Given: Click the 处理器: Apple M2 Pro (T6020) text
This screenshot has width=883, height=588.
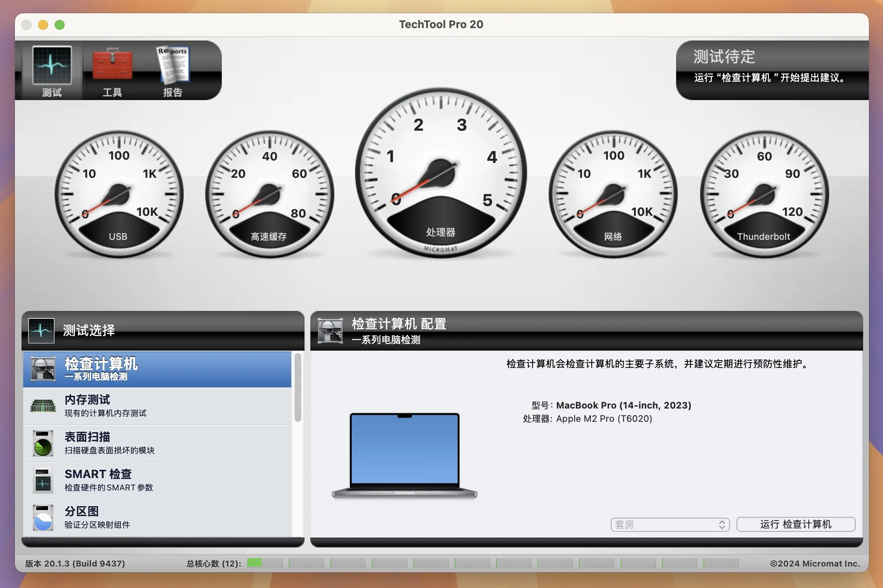Looking at the screenshot, I should [x=588, y=418].
